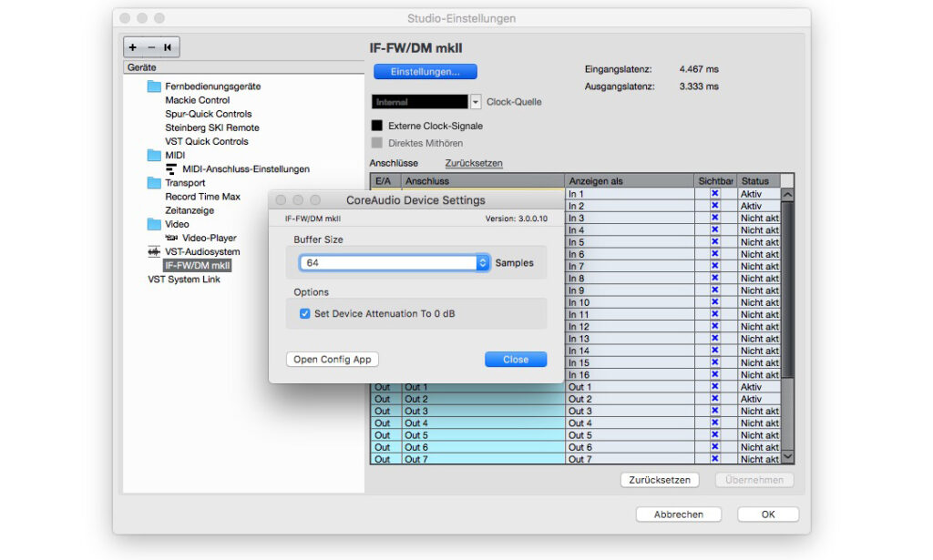This screenshot has width=933, height=560.
Task: Confirm studio settings with OK
Action: pos(768,514)
